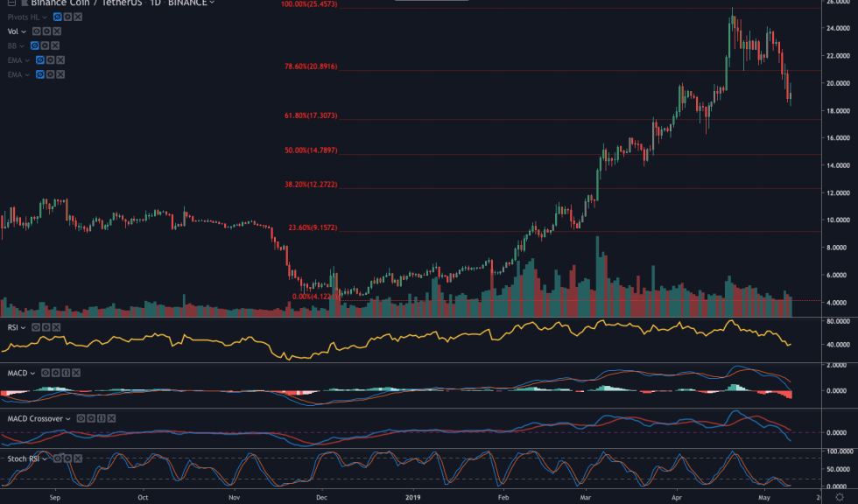This screenshot has height=504, width=858.
Task: Open the Stoch RSI settings gear
Action: (67, 458)
